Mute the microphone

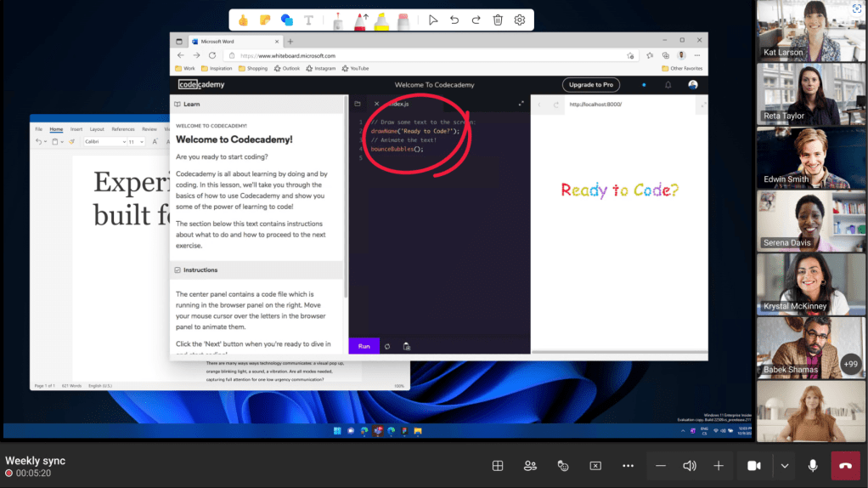click(x=813, y=465)
